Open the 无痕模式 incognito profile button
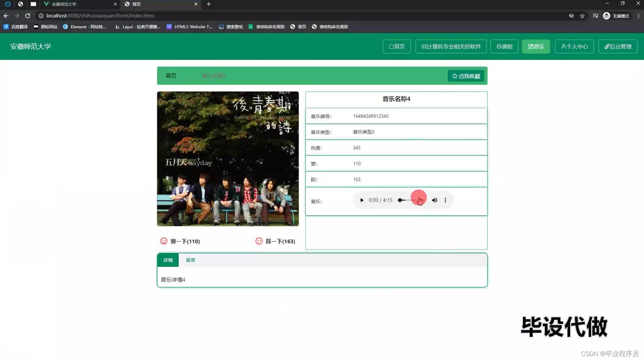Image resolution: width=644 pixels, height=360 pixels. click(x=616, y=16)
